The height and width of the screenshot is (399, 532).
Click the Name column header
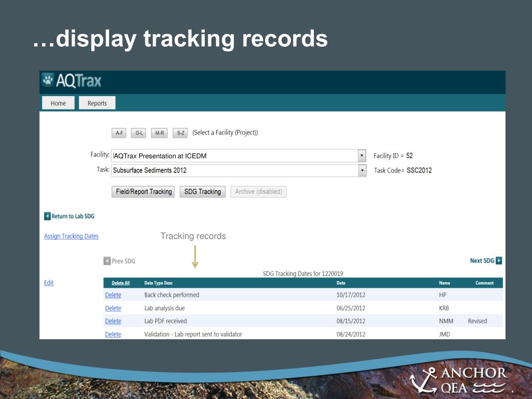[x=445, y=283]
